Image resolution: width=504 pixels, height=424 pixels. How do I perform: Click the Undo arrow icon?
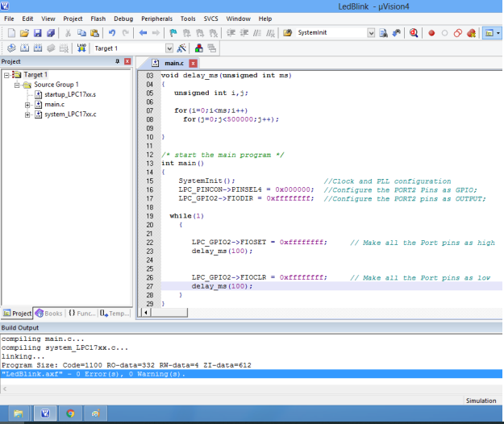click(111, 33)
